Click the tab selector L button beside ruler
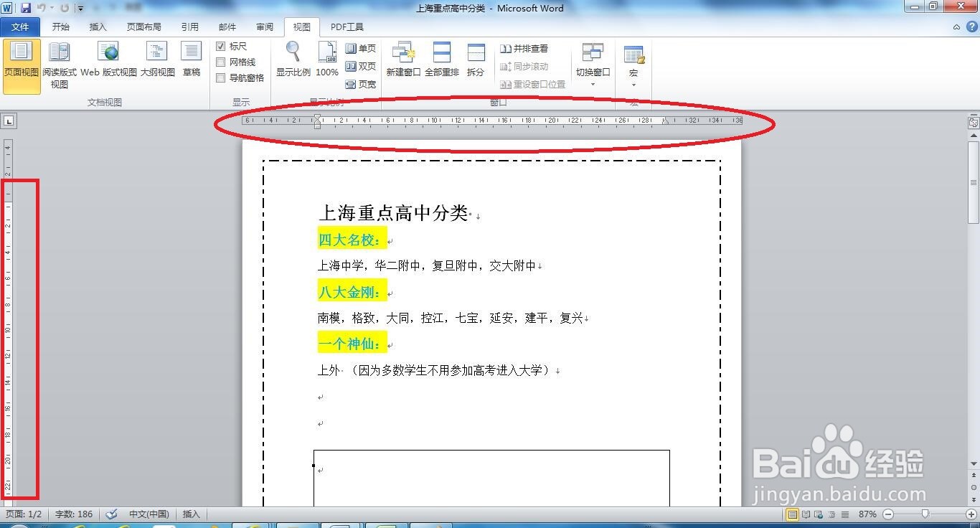 point(9,121)
